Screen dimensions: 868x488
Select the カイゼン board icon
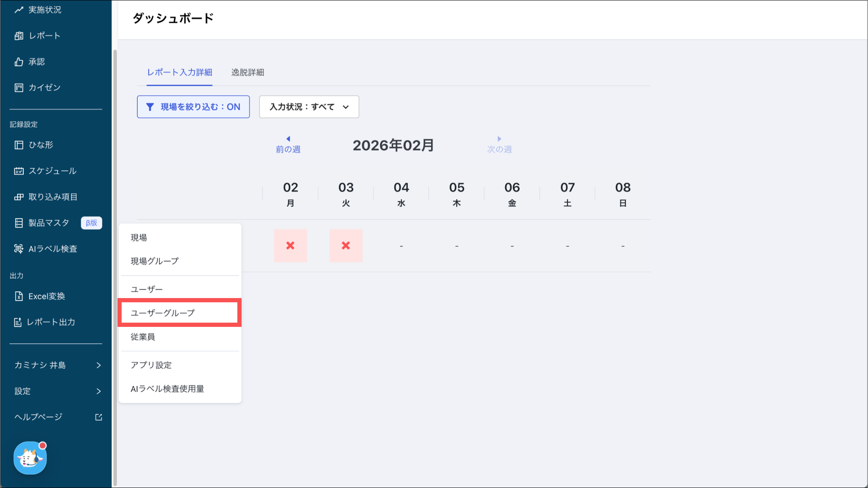click(19, 88)
